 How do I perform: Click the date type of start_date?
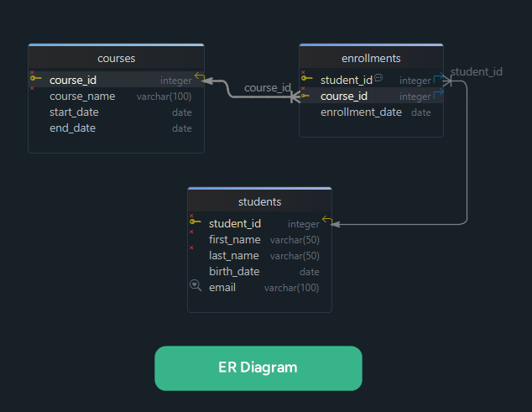182,112
